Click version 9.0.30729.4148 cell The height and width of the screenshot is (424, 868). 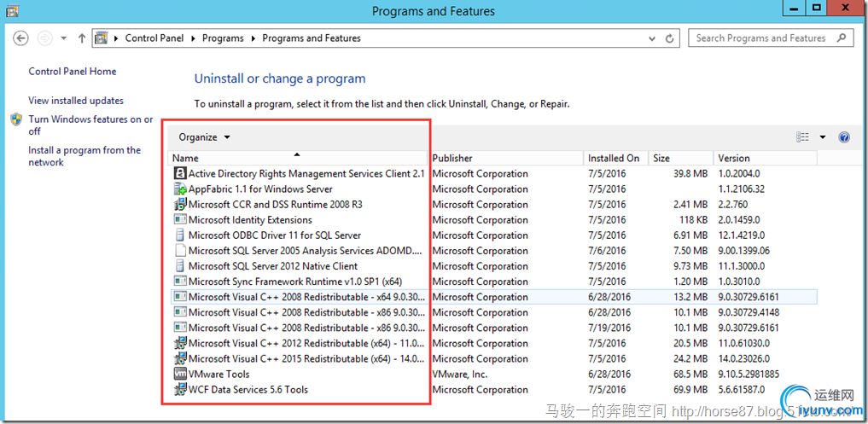[x=749, y=312]
